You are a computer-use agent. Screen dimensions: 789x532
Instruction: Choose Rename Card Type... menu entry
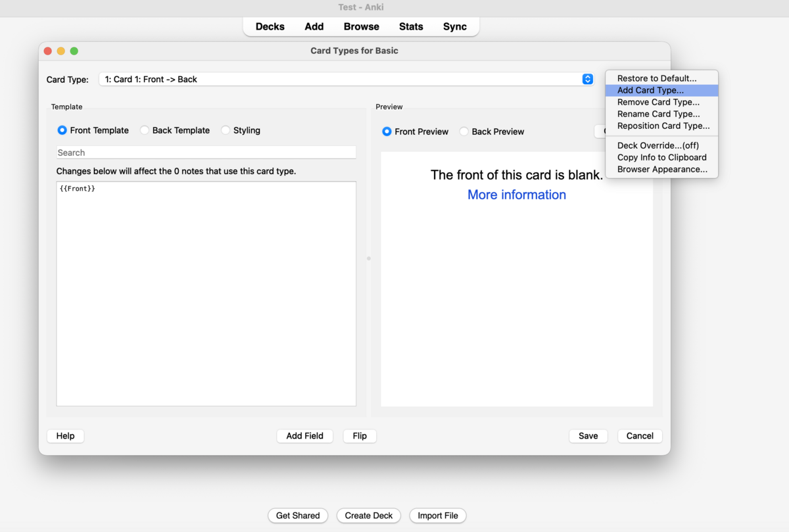661,114
